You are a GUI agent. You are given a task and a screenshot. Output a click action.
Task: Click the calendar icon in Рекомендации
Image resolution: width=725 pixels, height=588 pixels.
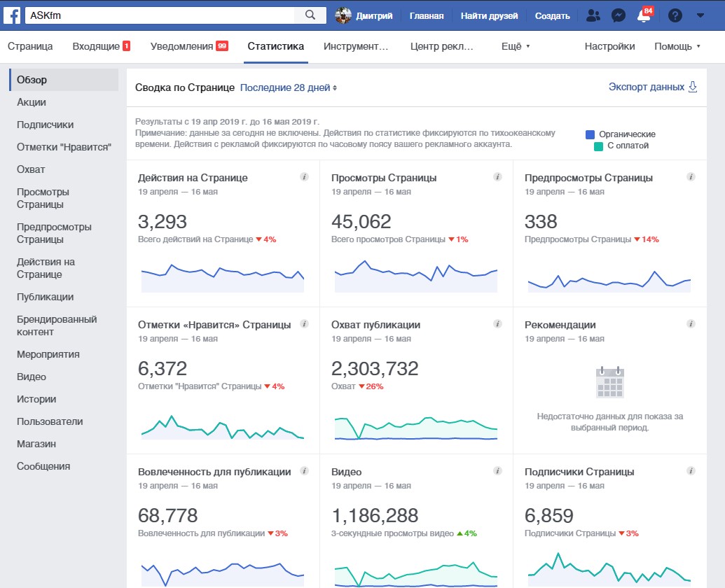click(x=610, y=382)
